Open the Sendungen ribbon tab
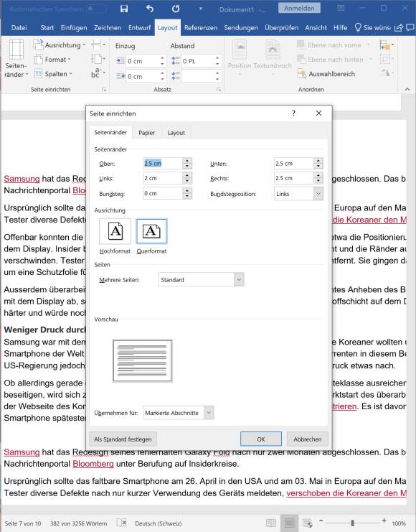 tap(241, 28)
